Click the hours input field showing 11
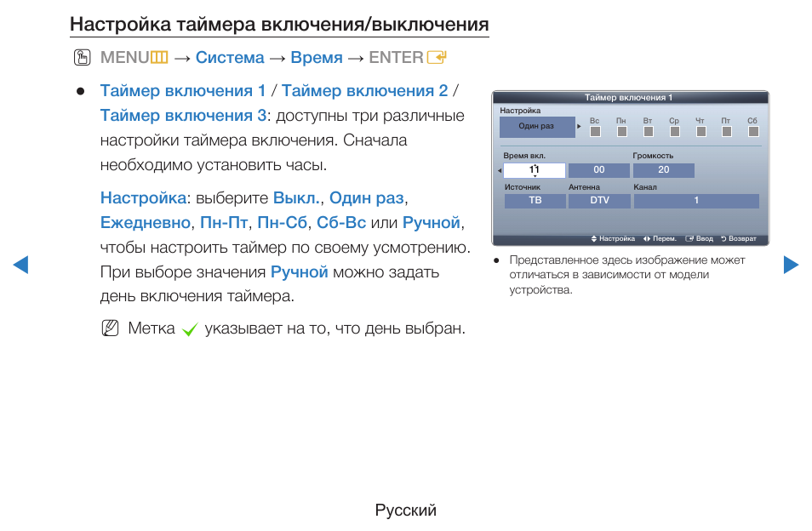Viewport: 812px width, 531px height. (535, 169)
